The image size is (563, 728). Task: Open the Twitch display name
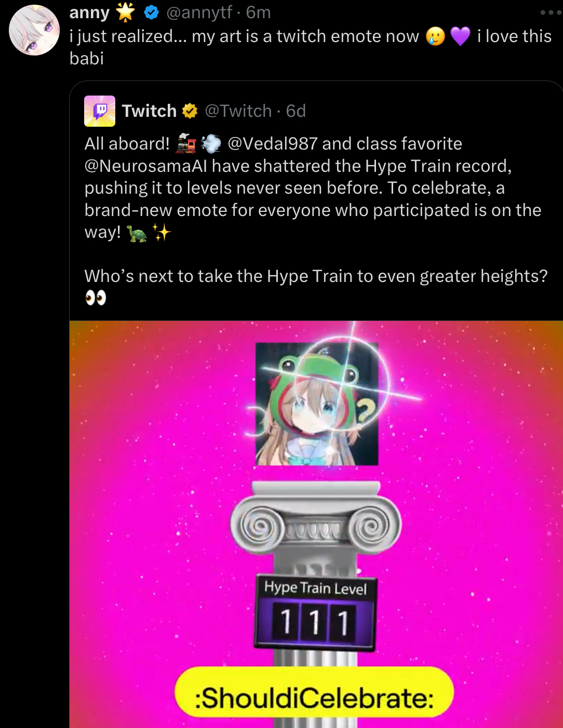tap(149, 111)
